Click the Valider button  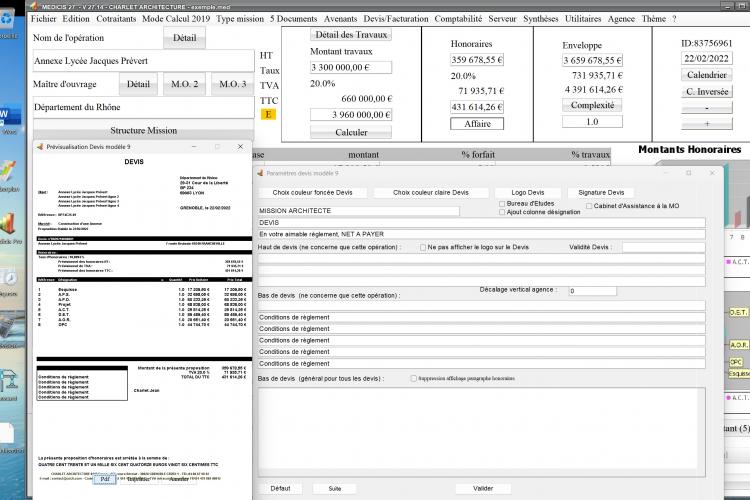point(483,489)
